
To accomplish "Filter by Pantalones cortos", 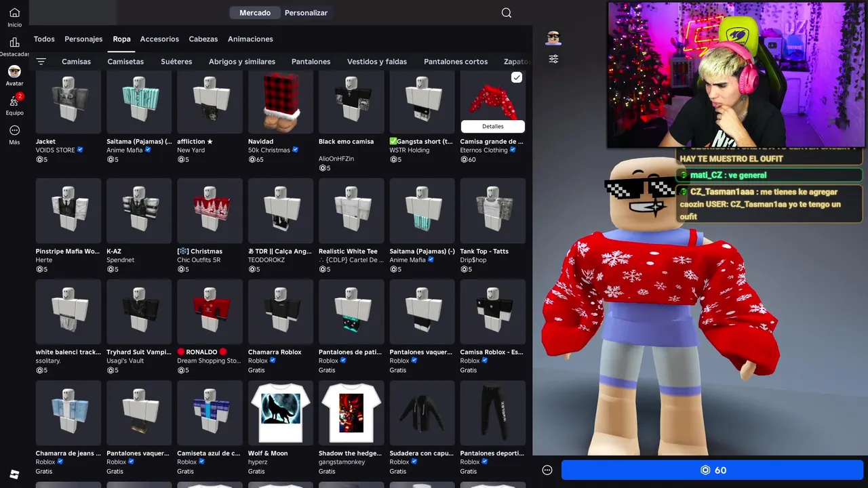I will [456, 62].
